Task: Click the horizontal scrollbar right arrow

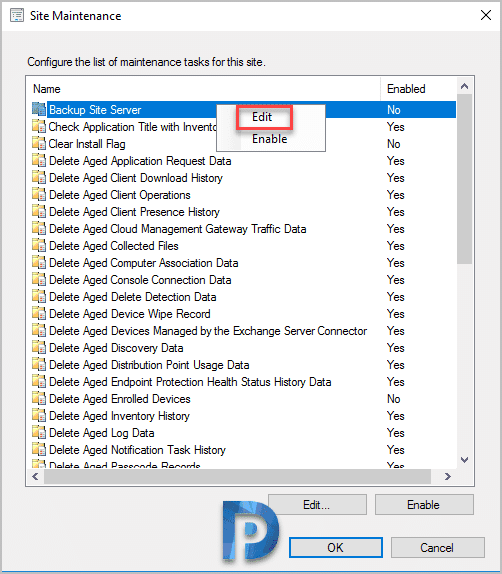Action: point(447,476)
